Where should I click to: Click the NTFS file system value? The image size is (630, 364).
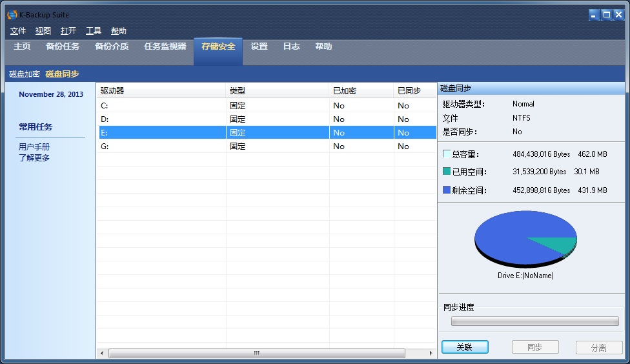[x=522, y=118]
